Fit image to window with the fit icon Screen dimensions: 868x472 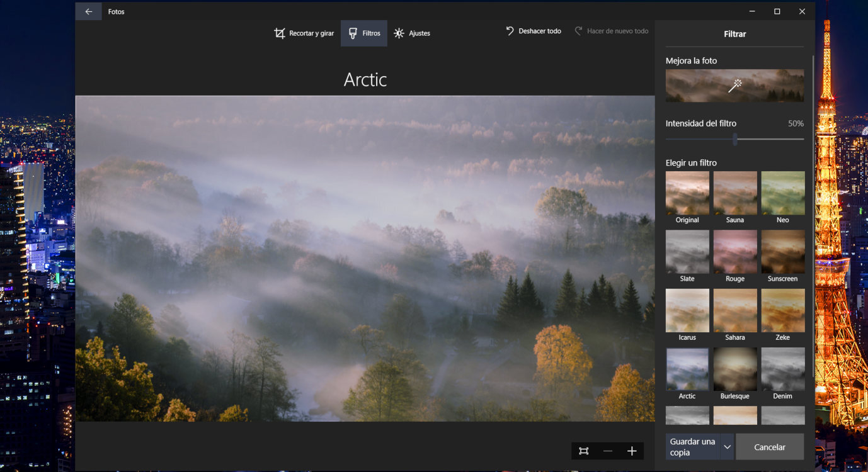[x=583, y=451]
